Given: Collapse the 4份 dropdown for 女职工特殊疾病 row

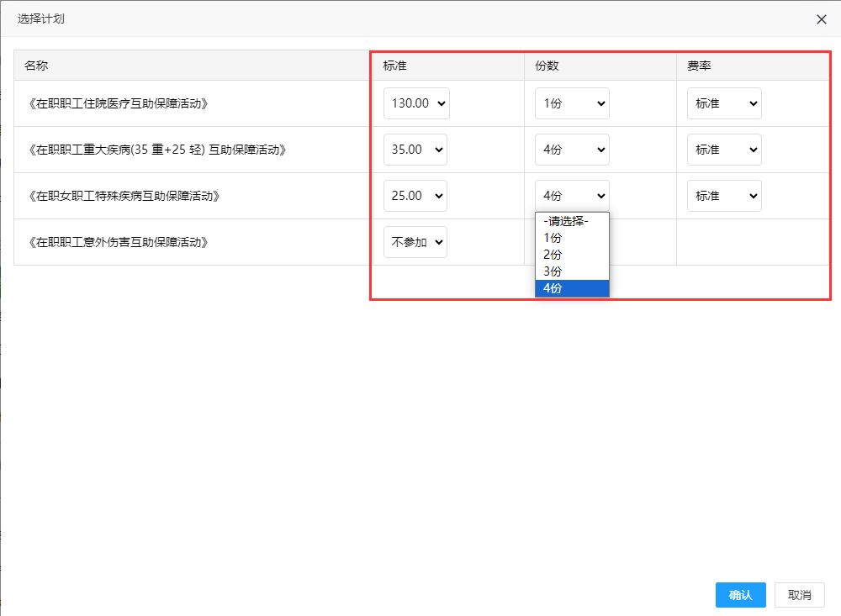Looking at the screenshot, I should pos(572,196).
